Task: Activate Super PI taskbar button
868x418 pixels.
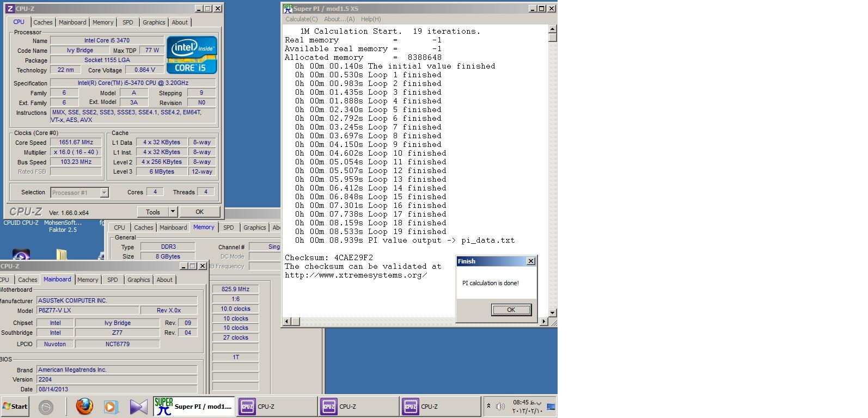Action: 194,407
